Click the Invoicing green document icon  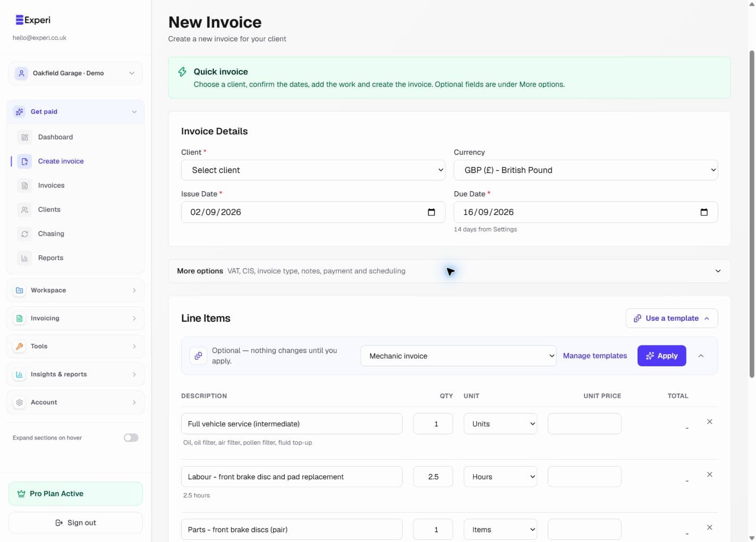20,319
